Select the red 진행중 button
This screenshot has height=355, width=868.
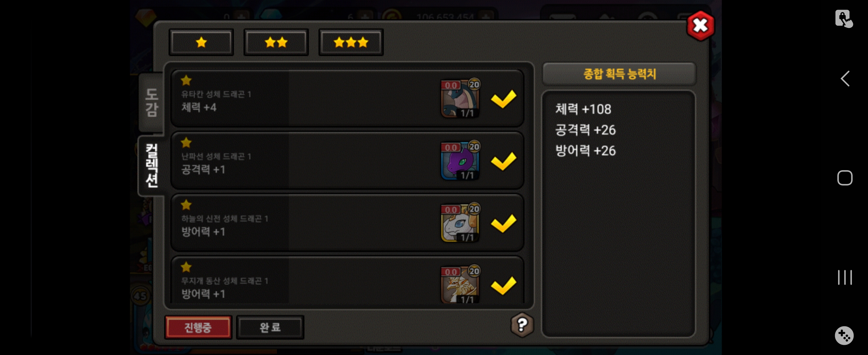click(198, 327)
